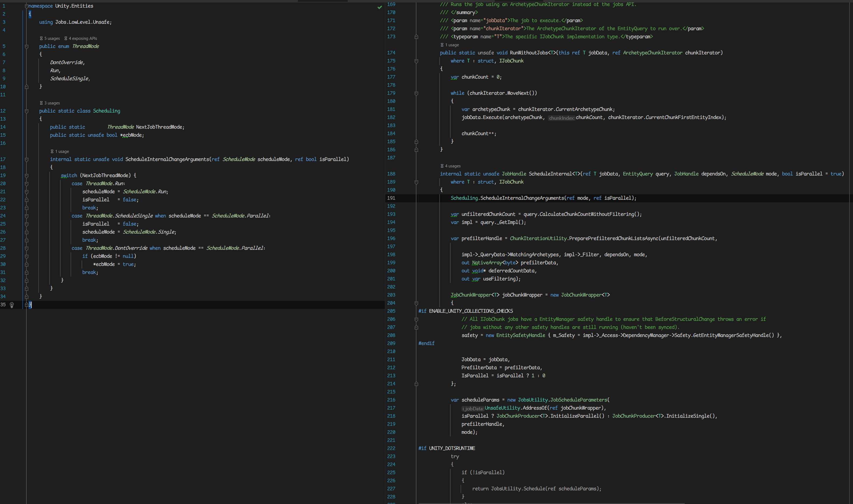Collapse the namespace block at line 1

[x=26, y=6]
